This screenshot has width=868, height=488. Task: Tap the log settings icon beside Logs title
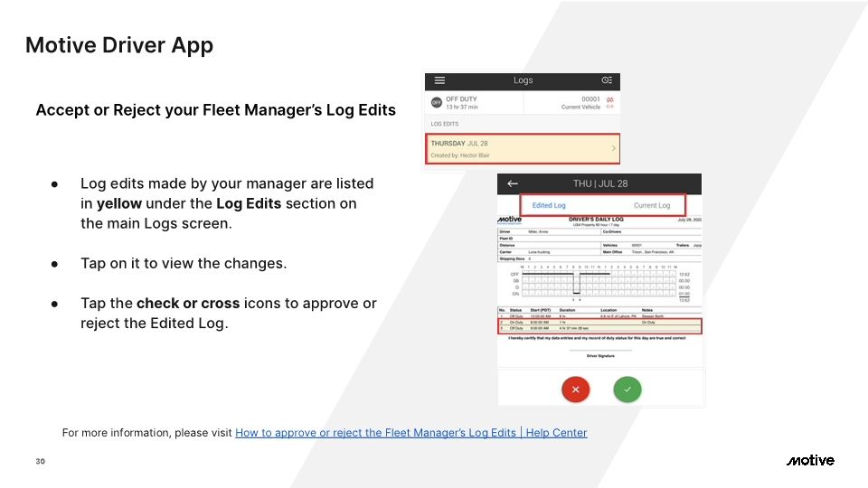(607, 80)
